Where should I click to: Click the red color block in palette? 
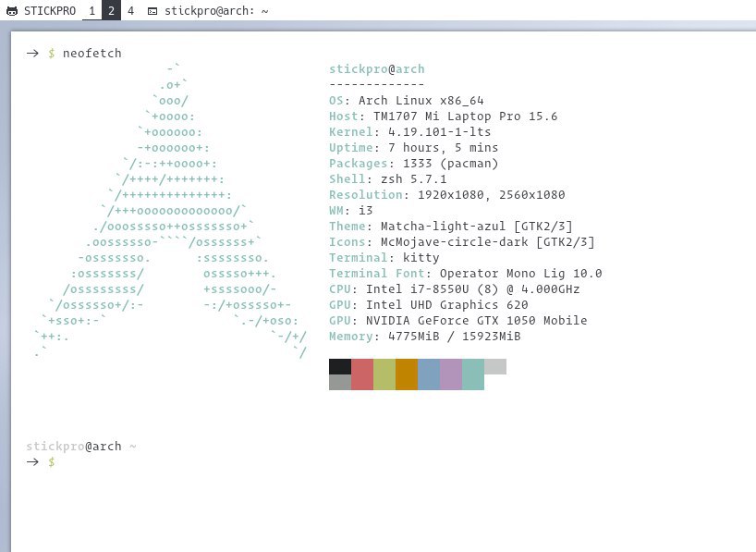click(x=362, y=374)
